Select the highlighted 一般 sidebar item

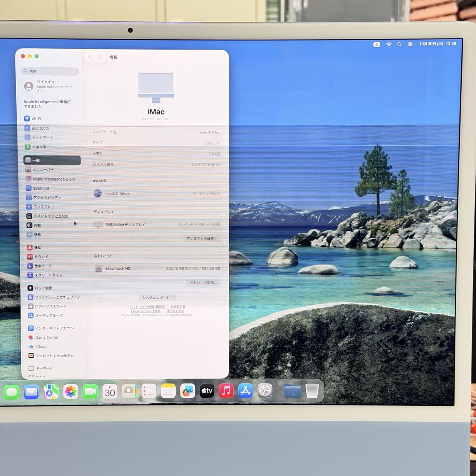pos(52,160)
